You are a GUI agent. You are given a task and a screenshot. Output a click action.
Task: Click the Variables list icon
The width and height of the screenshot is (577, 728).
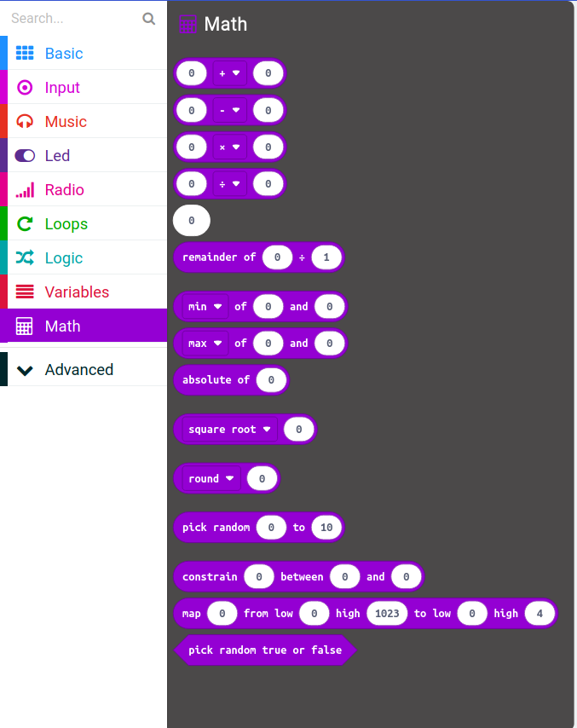click(x=25, y=292)
